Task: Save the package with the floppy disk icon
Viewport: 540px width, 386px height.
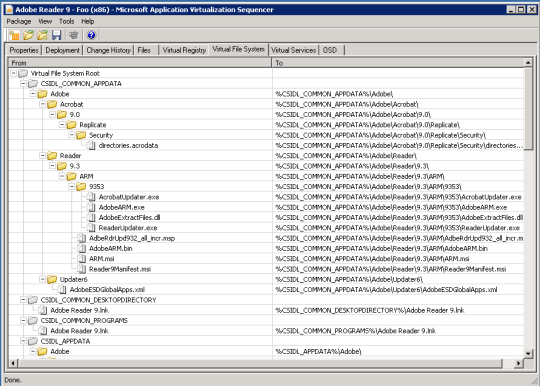Action: (x=57, y=35)
